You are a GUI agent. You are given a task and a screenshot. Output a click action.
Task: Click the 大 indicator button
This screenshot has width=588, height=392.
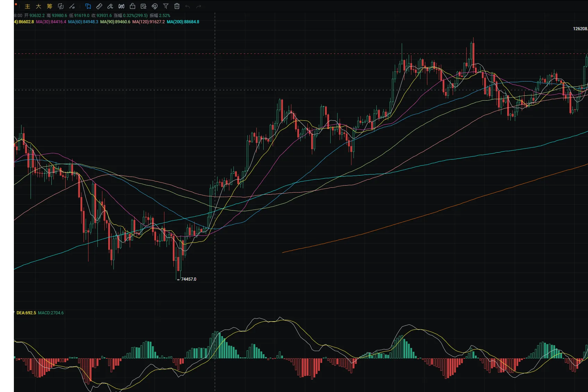pos(39,6)
